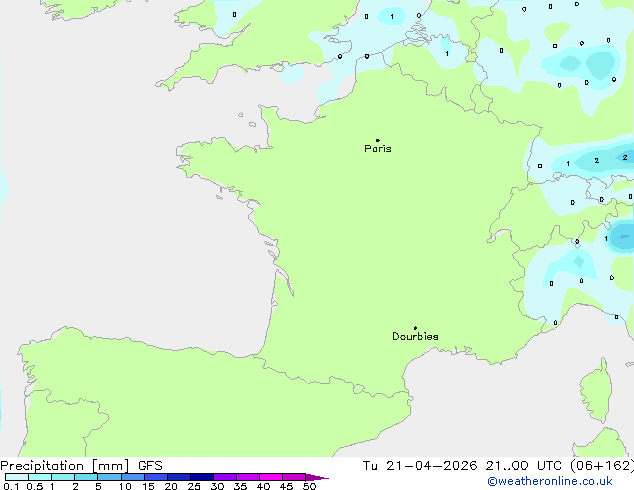This screenshot has width=634, height=490.
Task: Pick the 20–25 mm legend swatch
Action: 179,477
